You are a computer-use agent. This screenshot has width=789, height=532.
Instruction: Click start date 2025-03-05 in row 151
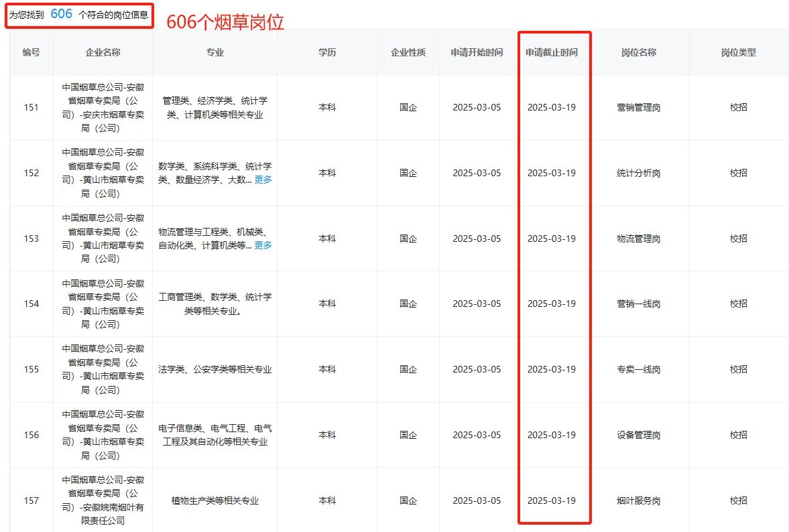point(477,107)
